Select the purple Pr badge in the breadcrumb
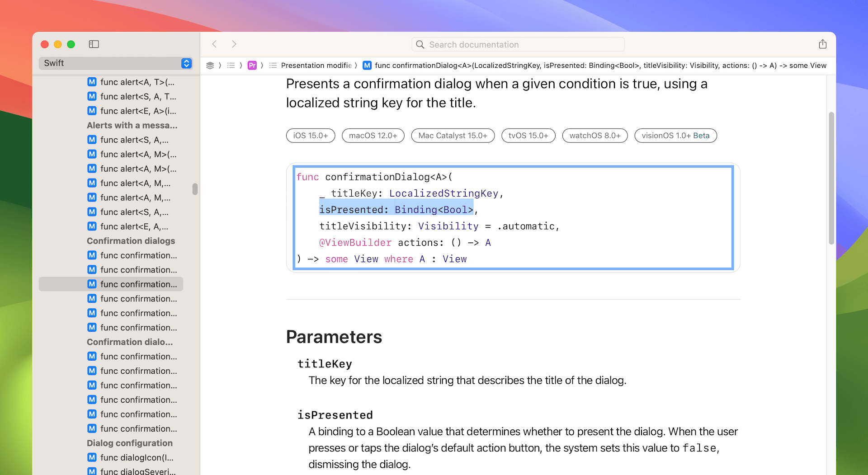The width and height of the screenshot is (868, 475). 253,65
